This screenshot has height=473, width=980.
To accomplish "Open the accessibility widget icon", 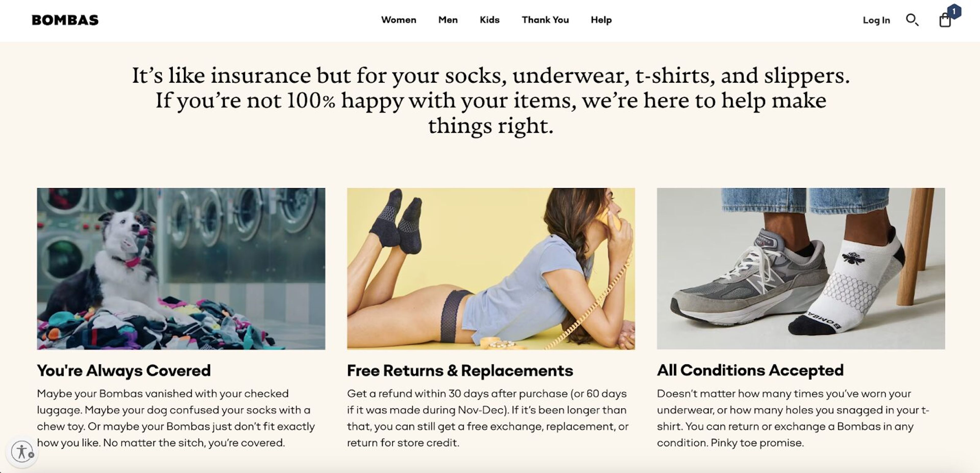I will [x=21, y=452].
